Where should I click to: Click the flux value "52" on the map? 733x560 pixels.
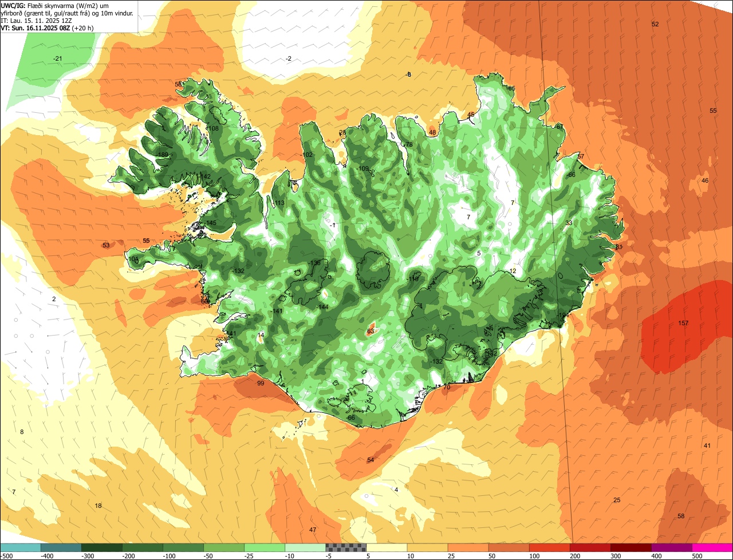(655, 24)
